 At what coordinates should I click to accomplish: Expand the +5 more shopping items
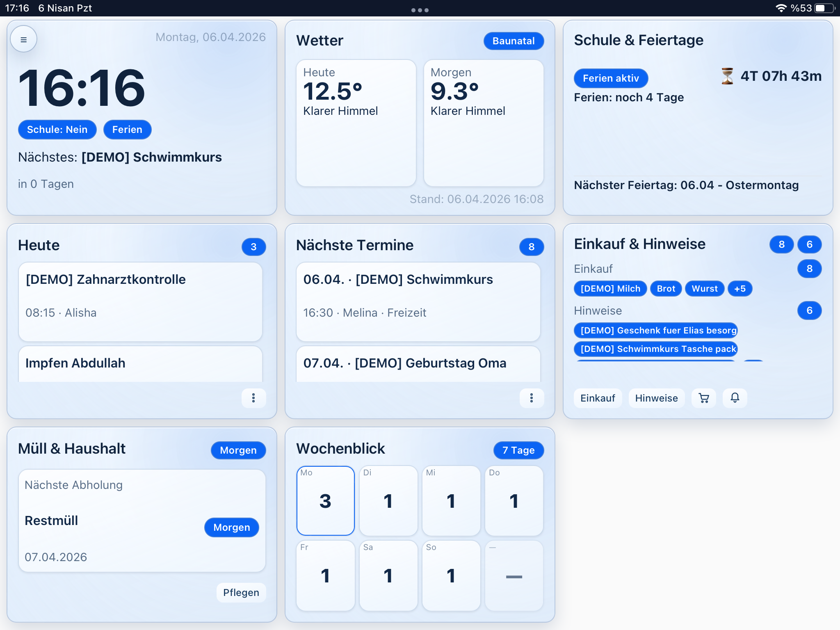click(x=740, y=289)
